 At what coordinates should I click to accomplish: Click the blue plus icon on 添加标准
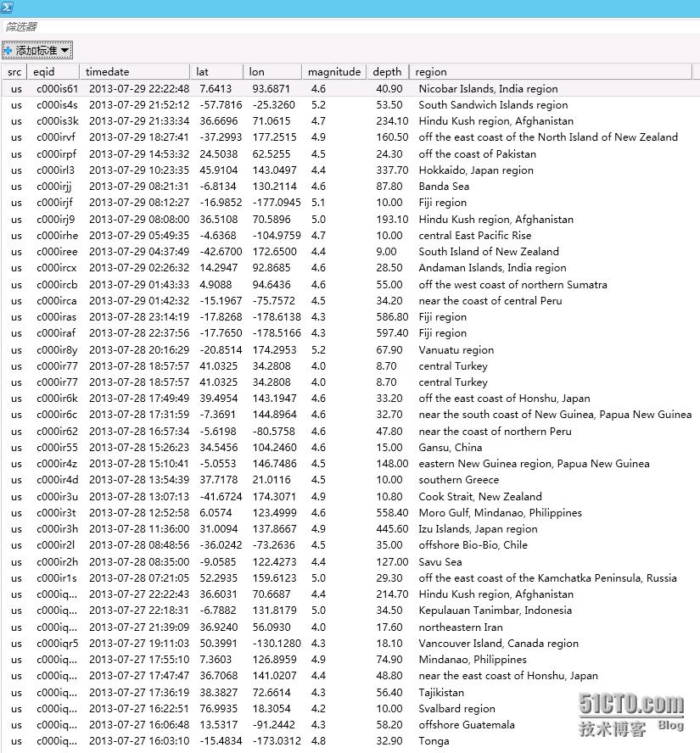pos(8,50)
